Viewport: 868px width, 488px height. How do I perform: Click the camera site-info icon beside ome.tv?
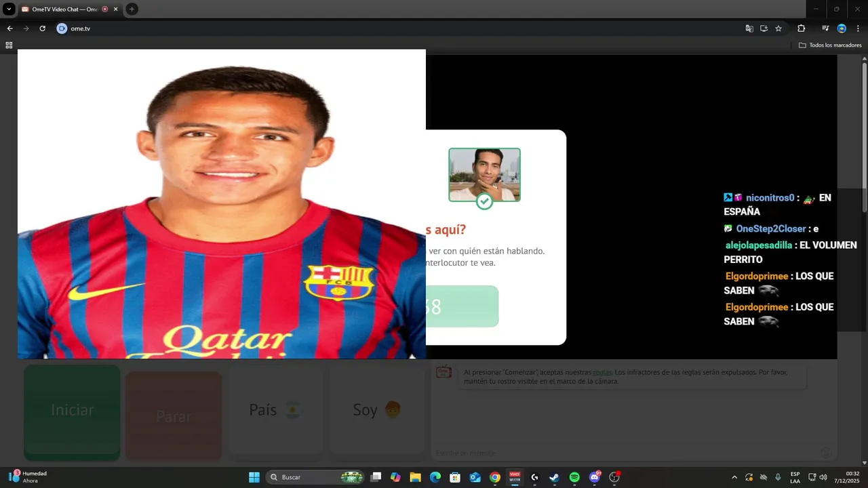pyautogui.click(x=62, y=28)
